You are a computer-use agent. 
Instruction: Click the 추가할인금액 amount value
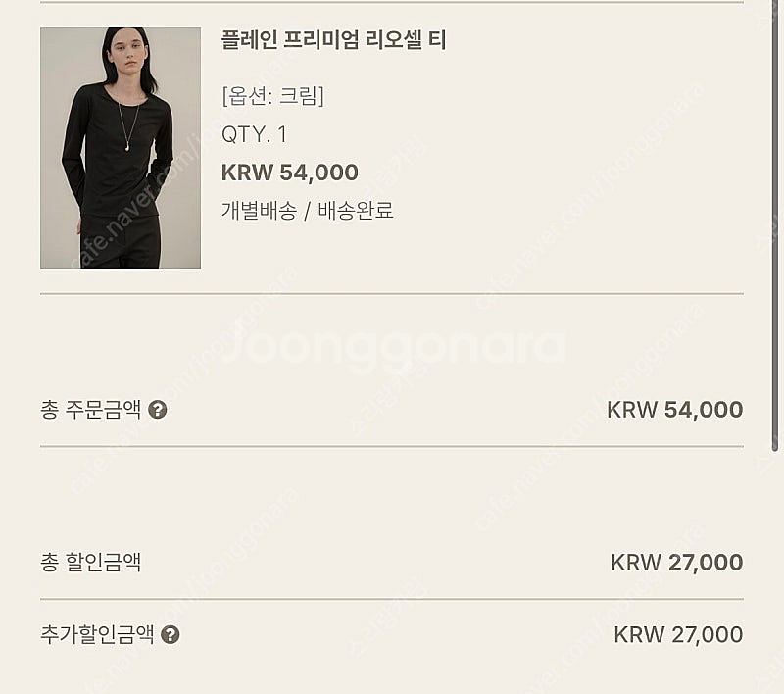pyautogui.click(x=677, y=635)
